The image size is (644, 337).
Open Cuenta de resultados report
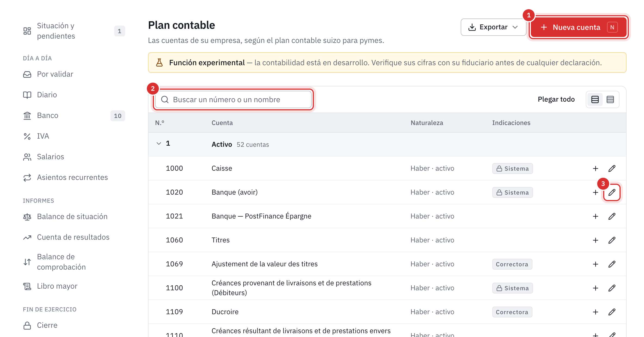[74, 237]
